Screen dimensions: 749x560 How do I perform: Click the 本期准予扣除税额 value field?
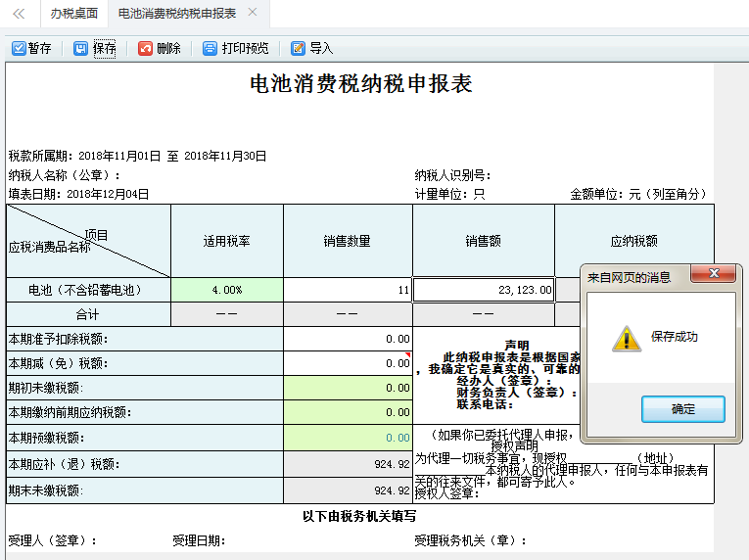(348, 339)
